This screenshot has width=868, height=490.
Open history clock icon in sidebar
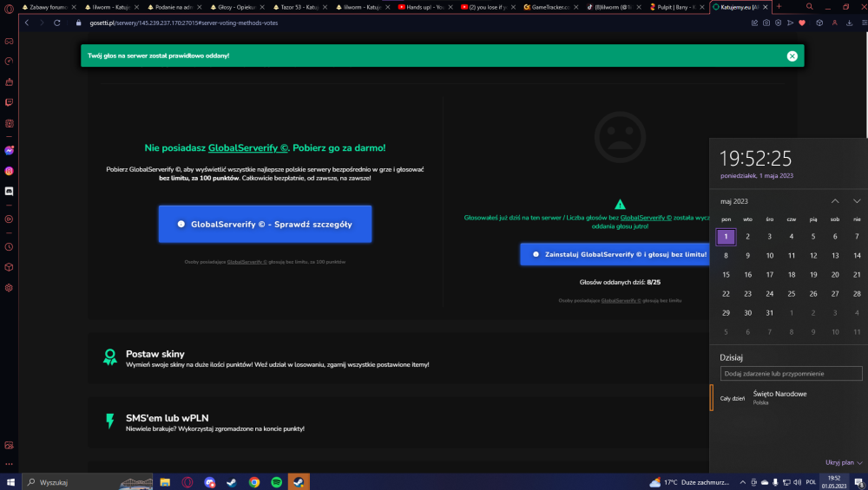[x=9, y=247]
